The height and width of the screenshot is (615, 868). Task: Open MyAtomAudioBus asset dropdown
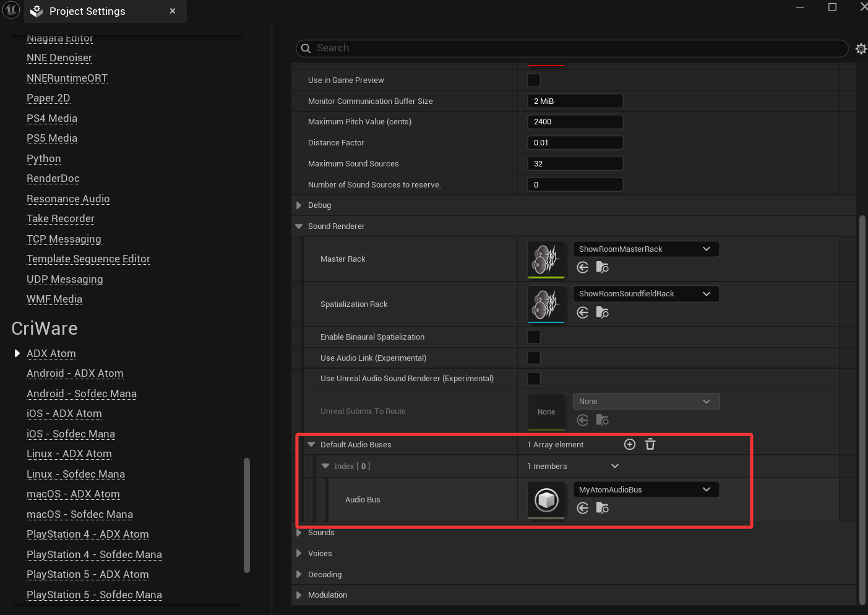(x=646, y=489)
